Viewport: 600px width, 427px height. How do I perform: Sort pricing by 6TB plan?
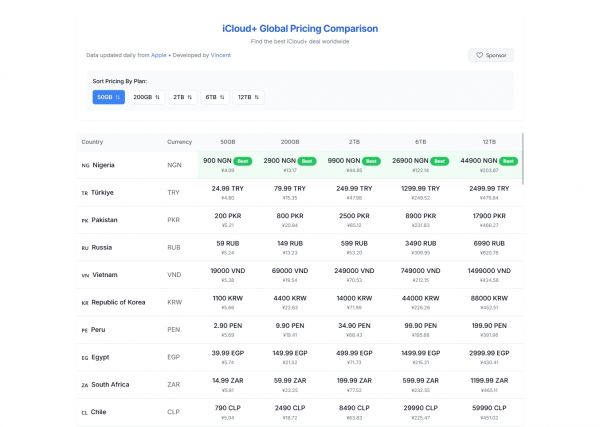pos(215,97)
